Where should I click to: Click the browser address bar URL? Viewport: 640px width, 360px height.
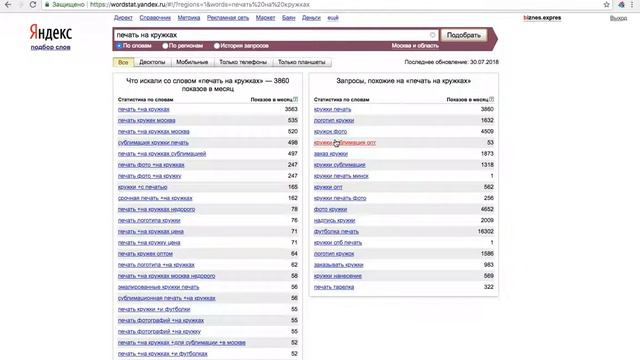click(x=200, y=4)
